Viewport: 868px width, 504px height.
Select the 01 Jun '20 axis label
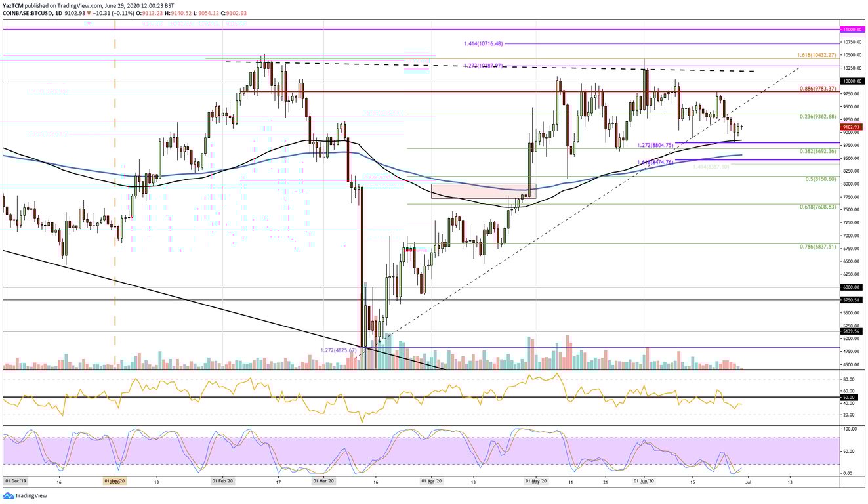[644, 480]
